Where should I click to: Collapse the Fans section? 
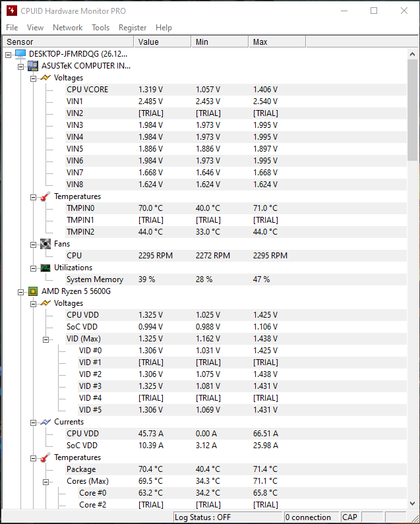click(33, 245)
